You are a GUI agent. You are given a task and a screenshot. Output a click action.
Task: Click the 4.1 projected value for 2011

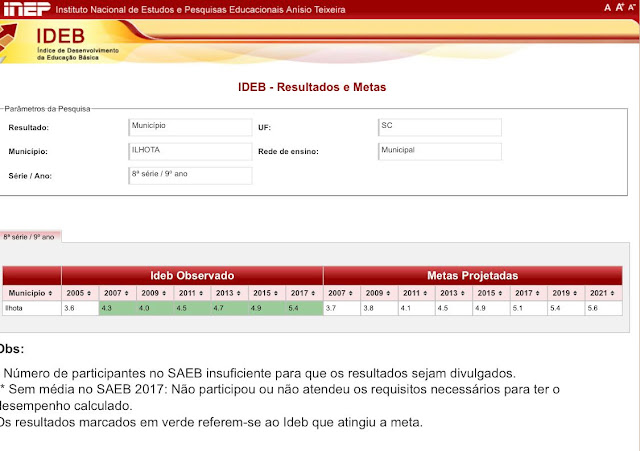(x=416, y=308)
